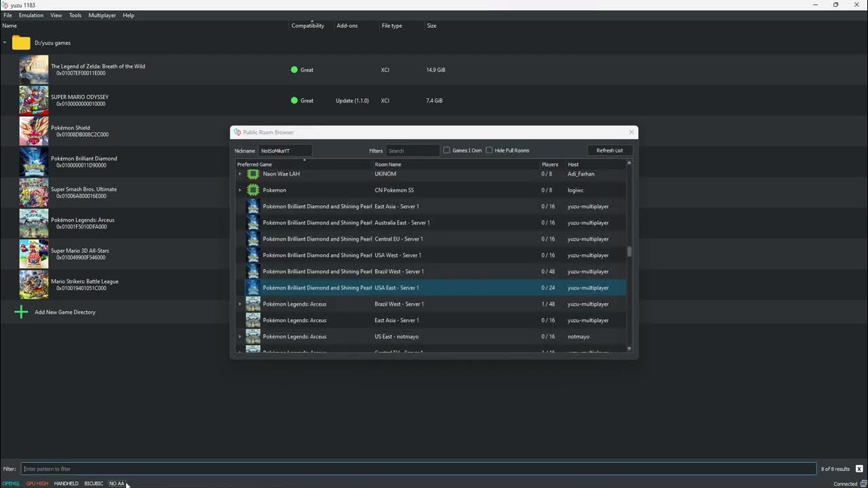The image size is (868, 488).
Task: Close the Public Room Browser dialog
Action: click(631, 132)
